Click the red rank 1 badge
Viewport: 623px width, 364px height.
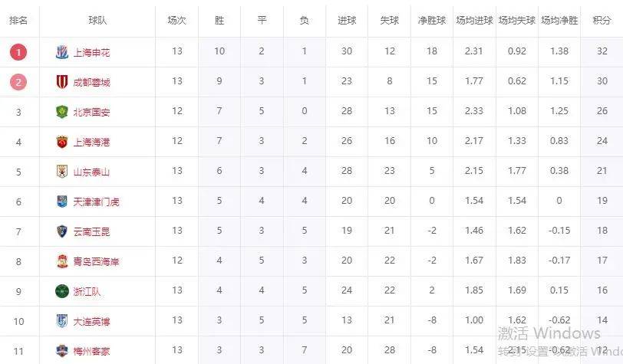(18, 52)
